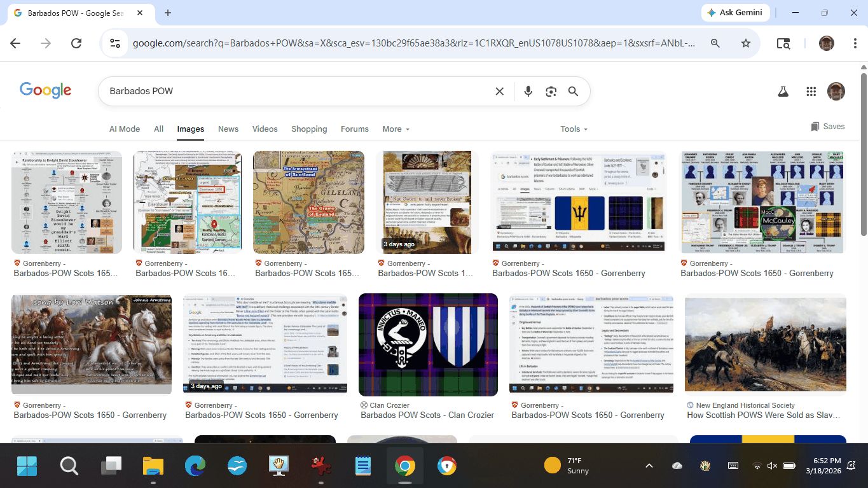The width and height of the screenshot is (868, 488).
Task: Open File Explorer from the taskbar
Action: click(x=153, y=466)
